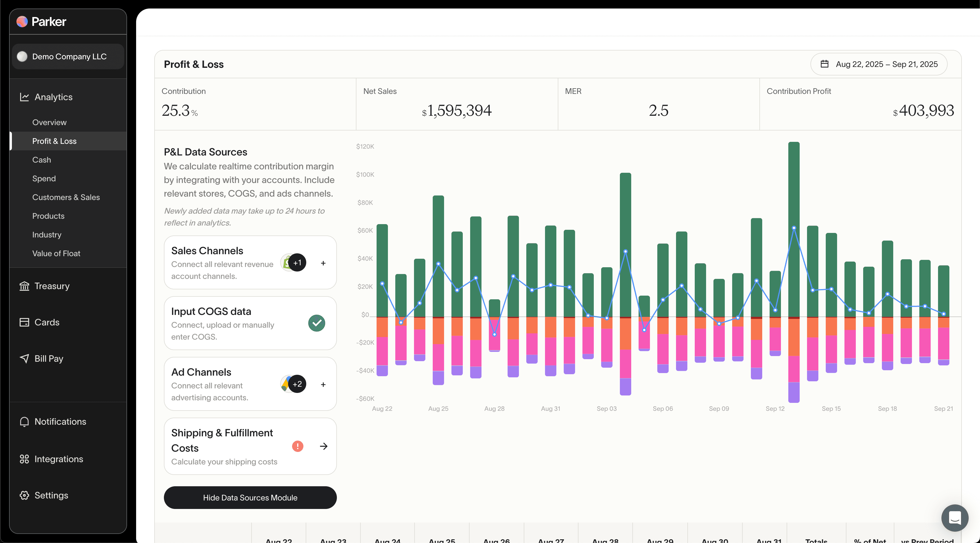The image size is (980, 543).
Task: Open Treasury via the bank icon
Action: [x=24, y=286]
